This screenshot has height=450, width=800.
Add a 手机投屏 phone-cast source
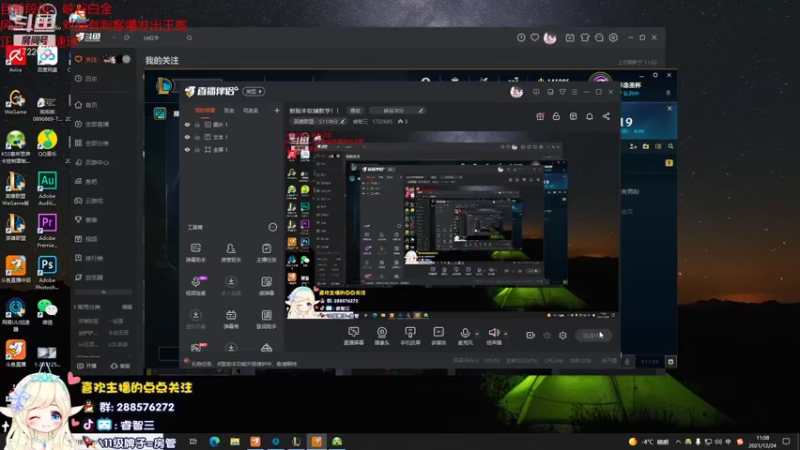tap(410, 336)
